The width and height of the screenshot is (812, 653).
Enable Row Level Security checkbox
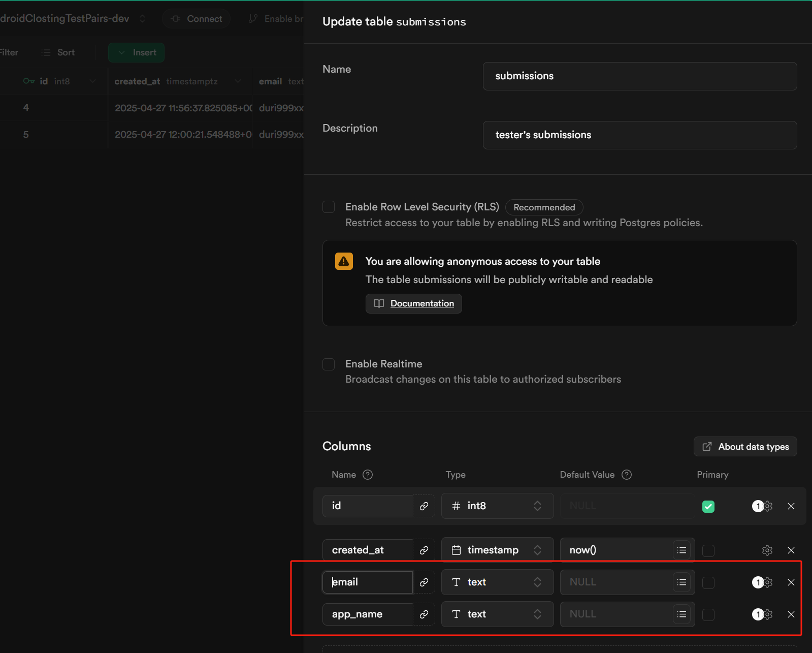(329, 207)
